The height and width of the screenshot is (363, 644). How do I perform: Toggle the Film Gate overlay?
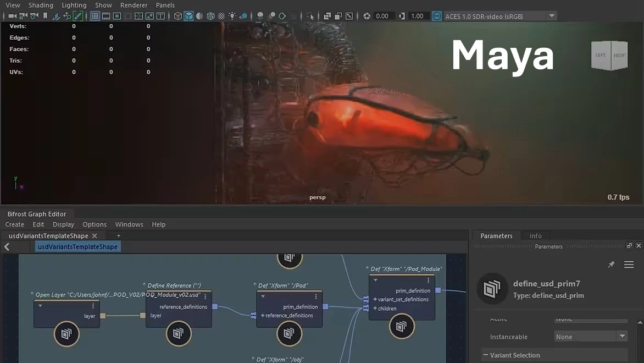click(x=106, y=16)
